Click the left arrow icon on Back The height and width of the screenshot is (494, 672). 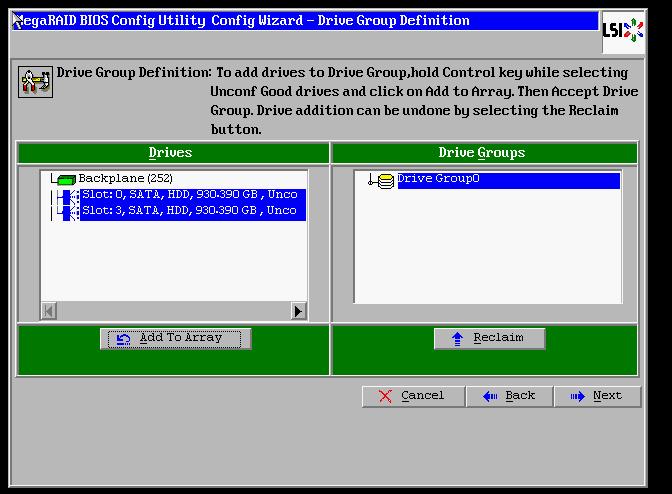pyautogui.click(x=490, y=396)
